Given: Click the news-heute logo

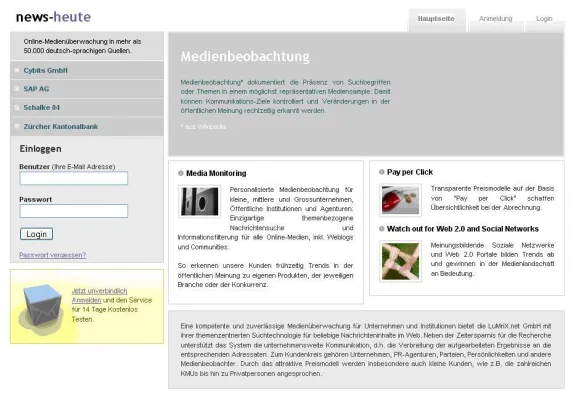Looking at the screenshot, I should click(54, 17).
